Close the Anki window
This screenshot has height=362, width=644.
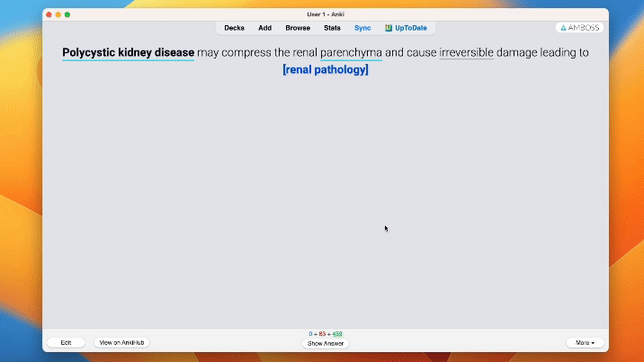pyautogui.click(x=49, y=14)
